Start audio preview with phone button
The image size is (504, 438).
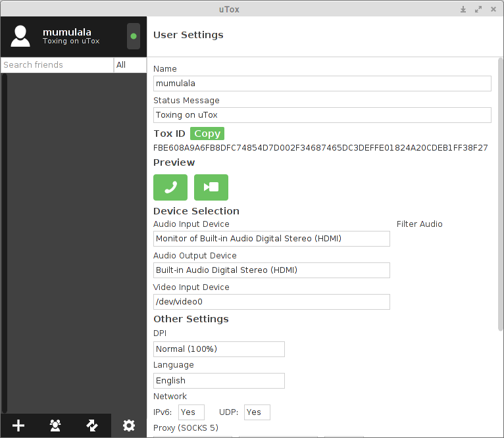coord(170,187)
